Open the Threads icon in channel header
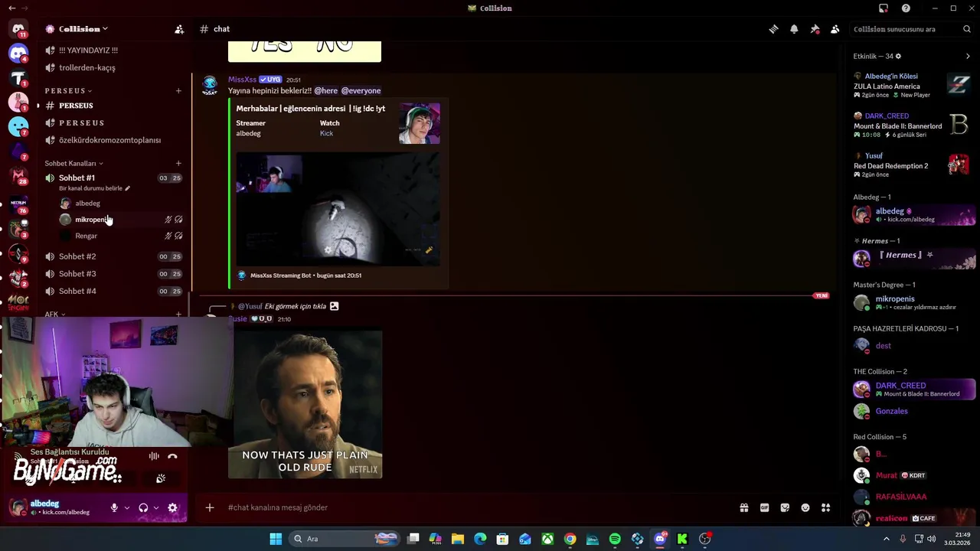 [773, 29]
